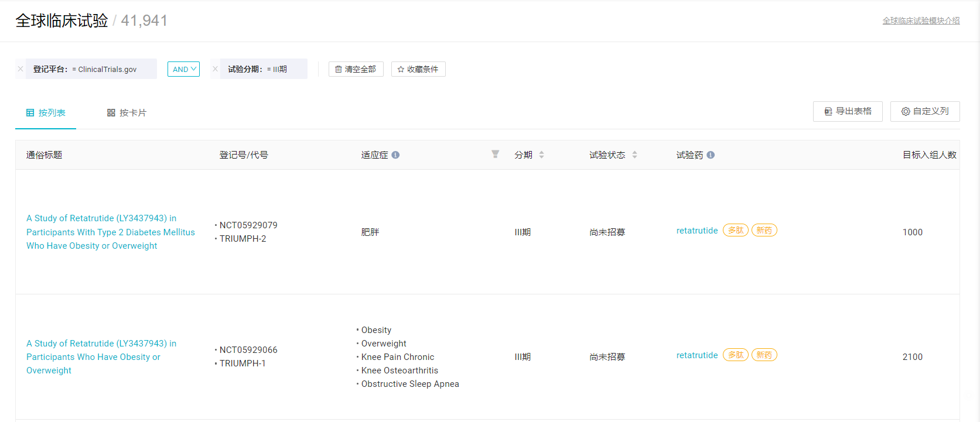This screenshot has width=980, height=422.
Task: Open 全球临床试验模块介绍 link
Action: [921, 20]
